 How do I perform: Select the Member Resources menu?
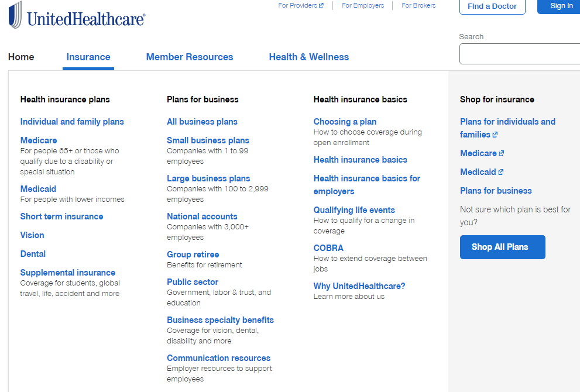(x=190, y=57)
